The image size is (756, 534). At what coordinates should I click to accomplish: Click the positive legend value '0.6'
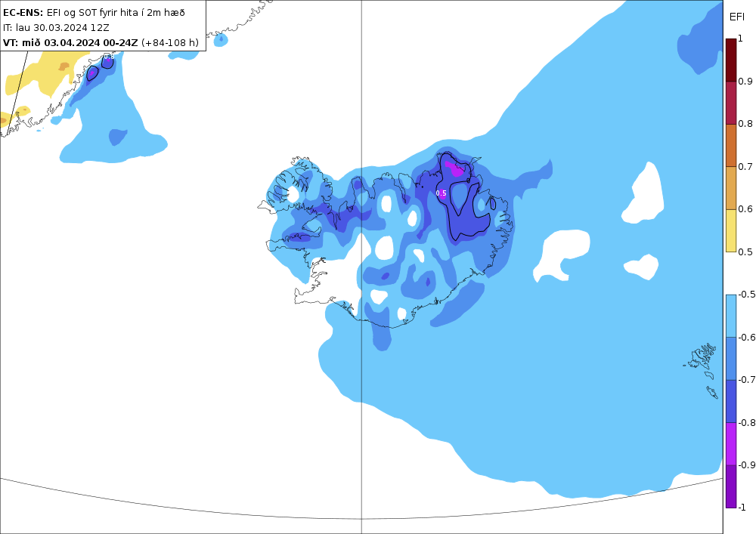tap(745, 209)
